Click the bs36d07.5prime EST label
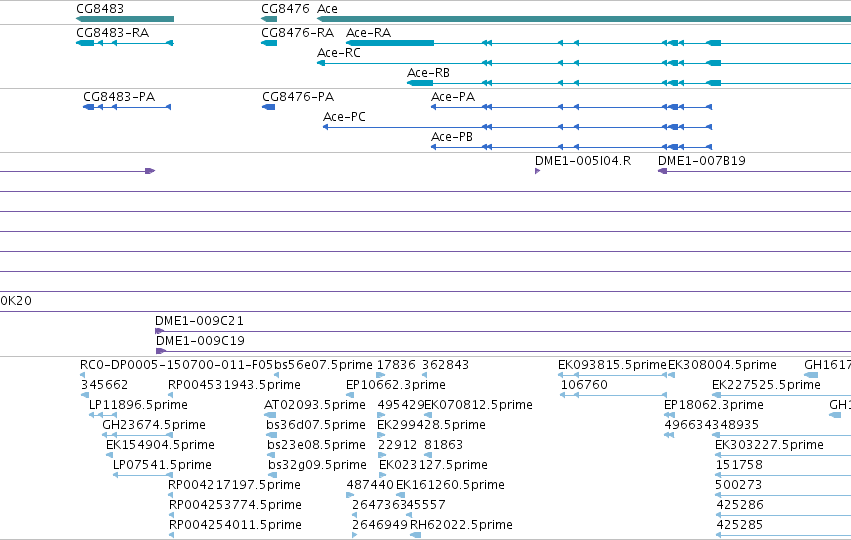 click(316, 425)
